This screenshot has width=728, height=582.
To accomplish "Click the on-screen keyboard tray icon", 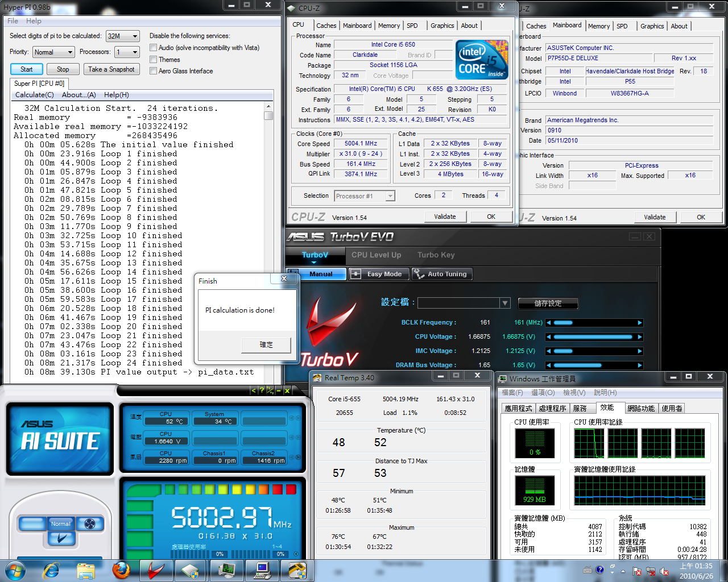I will pos(588,569).
